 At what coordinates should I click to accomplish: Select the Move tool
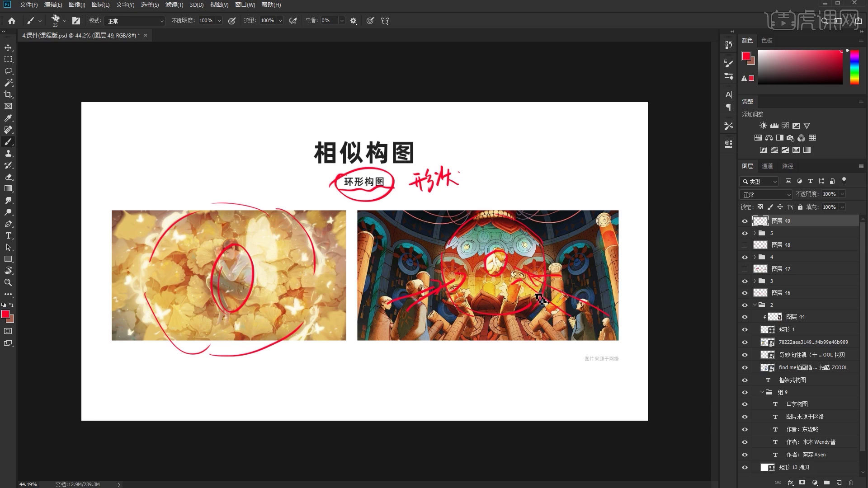8,47
